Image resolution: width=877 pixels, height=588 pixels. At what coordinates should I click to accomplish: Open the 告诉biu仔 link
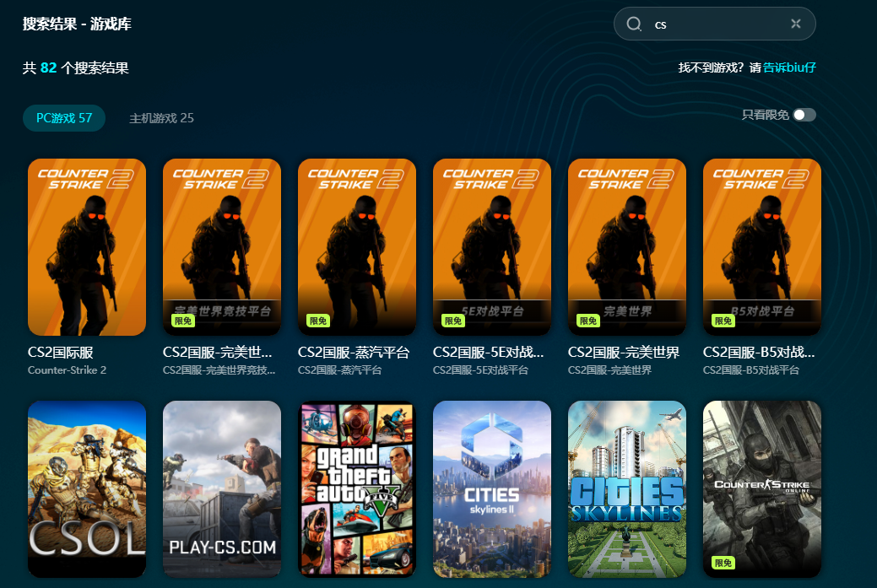[789, 67]
